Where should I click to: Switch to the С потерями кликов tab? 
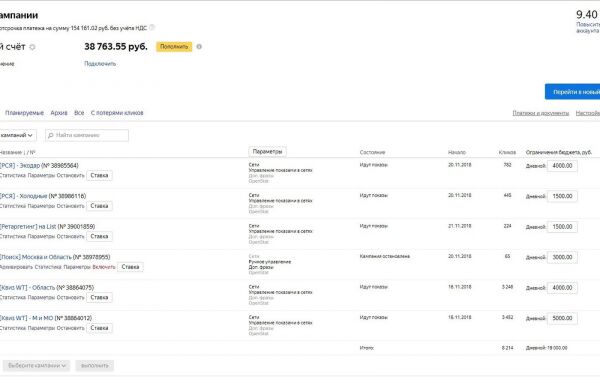[117, 113]
